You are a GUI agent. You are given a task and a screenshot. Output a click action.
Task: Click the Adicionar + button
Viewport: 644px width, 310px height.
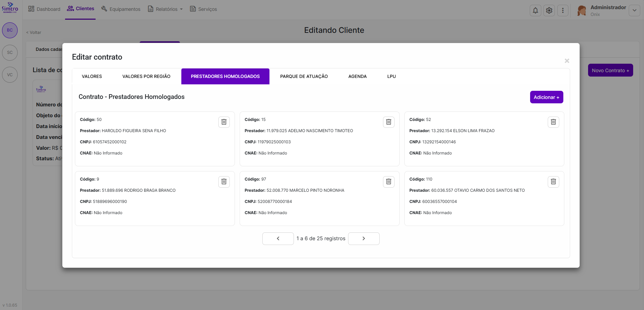tap(546, 97)
